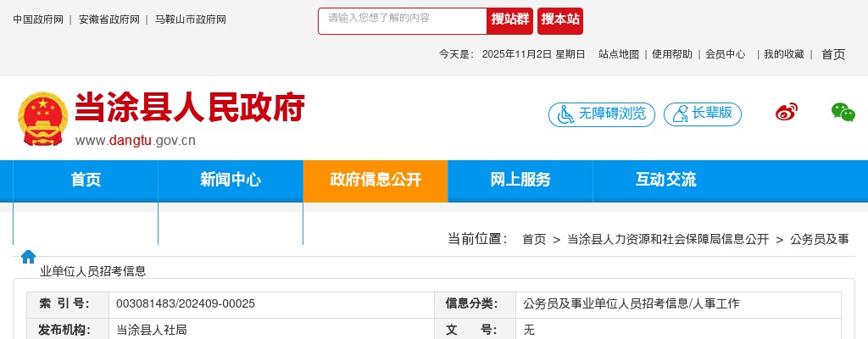Open the 站点地图 link

(x=618, y=54)
